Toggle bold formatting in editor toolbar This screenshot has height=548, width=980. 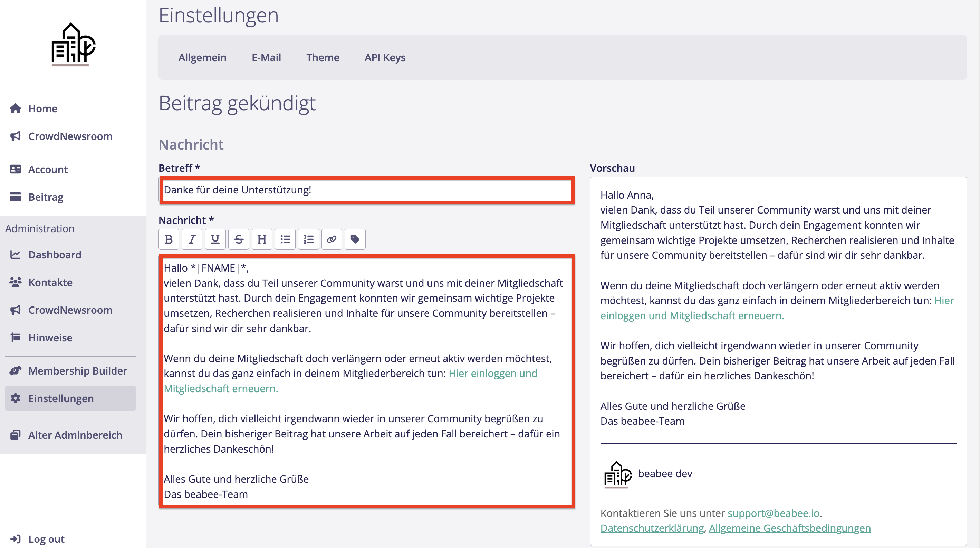pos(169,239)
